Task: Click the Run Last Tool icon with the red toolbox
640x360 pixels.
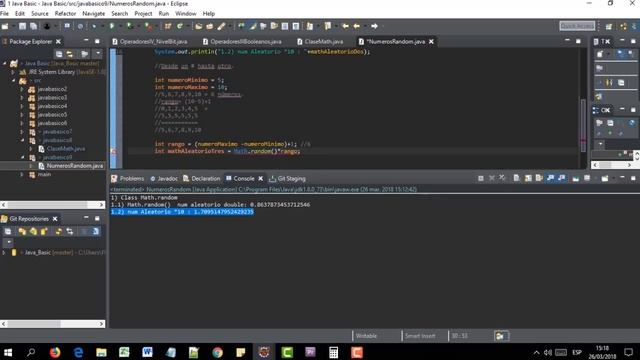Action: [148, 26]
